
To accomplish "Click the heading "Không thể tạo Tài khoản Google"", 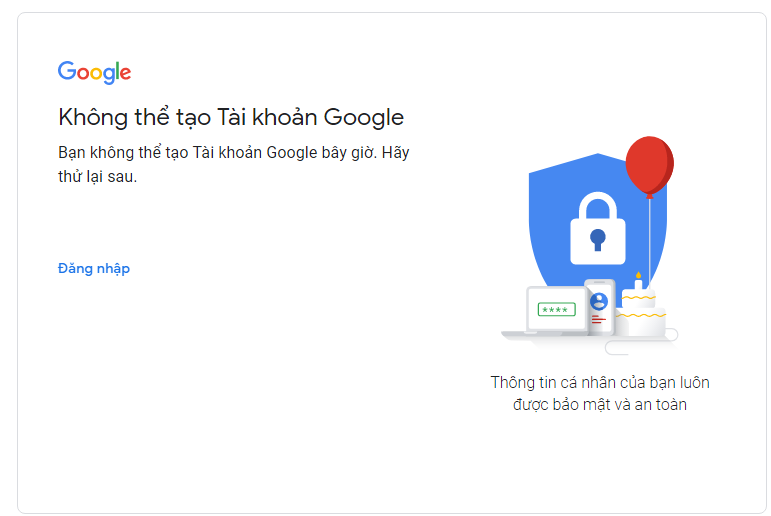I will (231, 117).
